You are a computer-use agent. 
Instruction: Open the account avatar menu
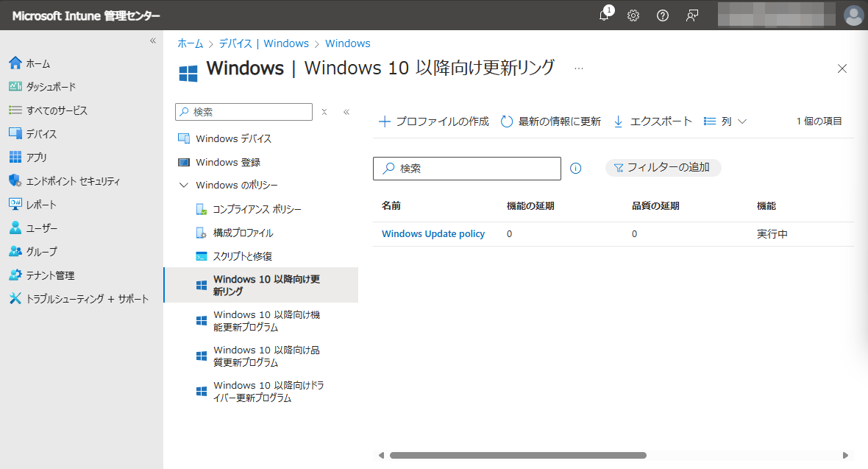[x=853, y=15]
